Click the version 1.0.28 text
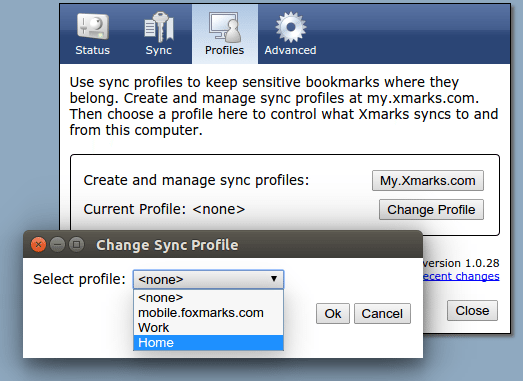This screenshot has height=381, width=523. coord(462,263)
